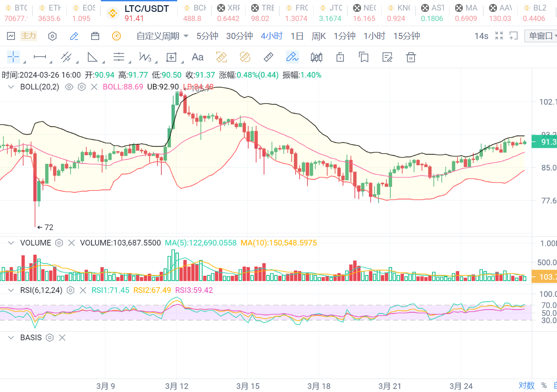Click the pencil edit icon in top toolbar
This screenshot has width=557, height=392.
[74, 36]
